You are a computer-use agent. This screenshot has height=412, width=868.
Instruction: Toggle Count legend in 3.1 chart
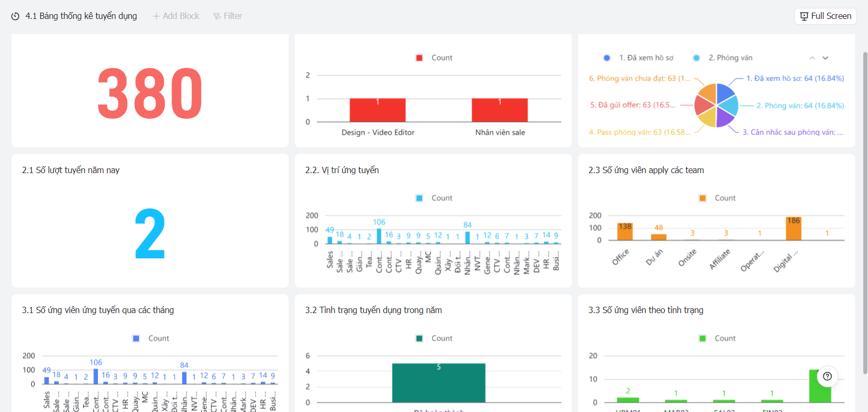151,338
